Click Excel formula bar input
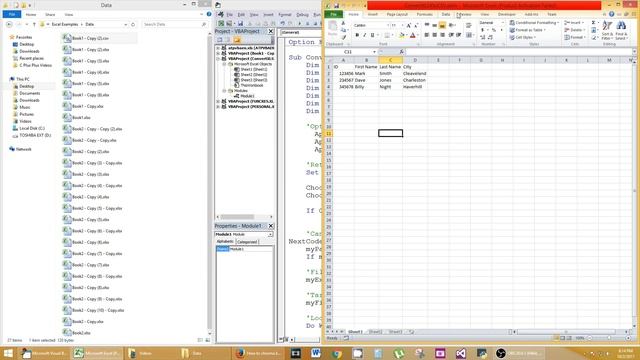Image resolution: width=640 pixels, height=360 pixels. 518,52
